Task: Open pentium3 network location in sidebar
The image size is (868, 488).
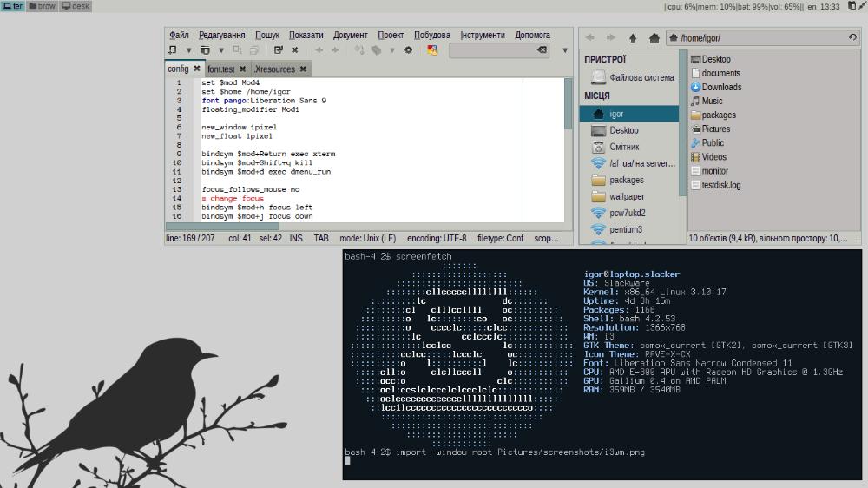Action: point(628,229)
